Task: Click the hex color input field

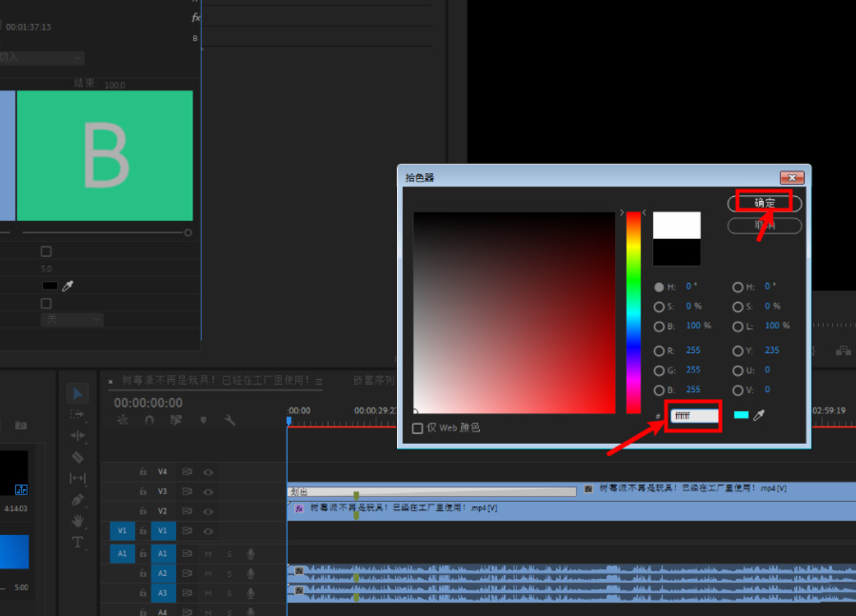Action: point(694,416)
